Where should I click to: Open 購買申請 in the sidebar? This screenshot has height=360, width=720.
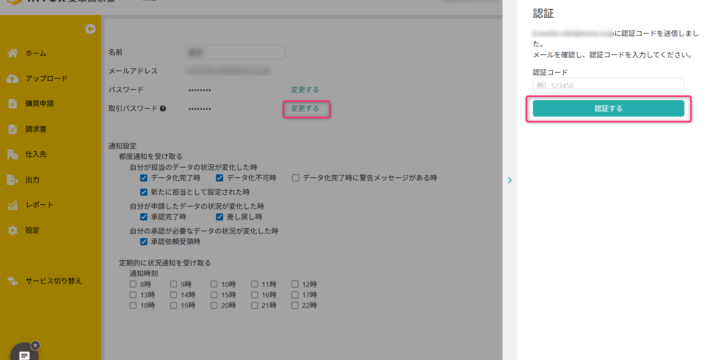point(39,104)
